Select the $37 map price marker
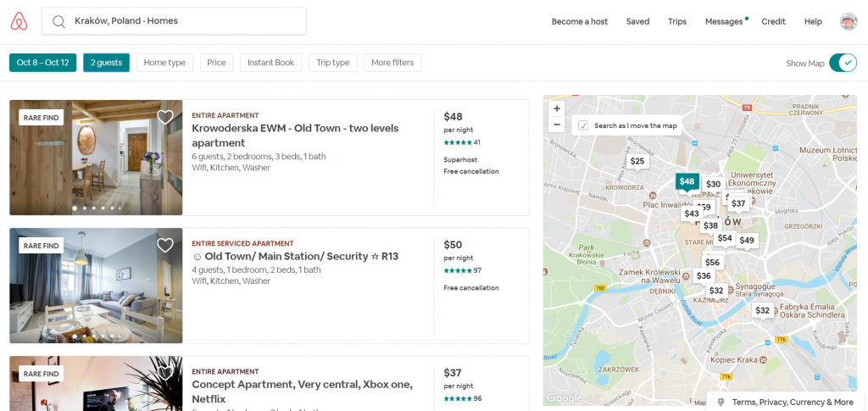Viewport: 868px width, 411px height. 738,203
